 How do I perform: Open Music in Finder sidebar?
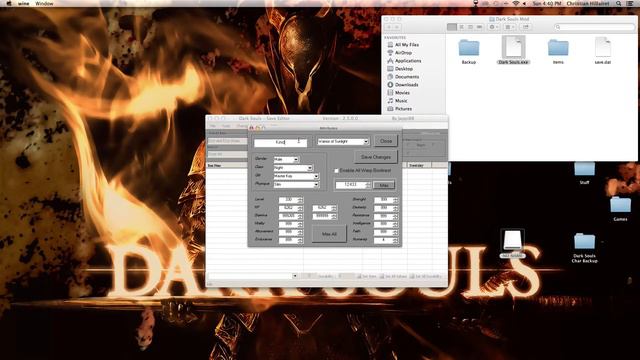point(397,100)
